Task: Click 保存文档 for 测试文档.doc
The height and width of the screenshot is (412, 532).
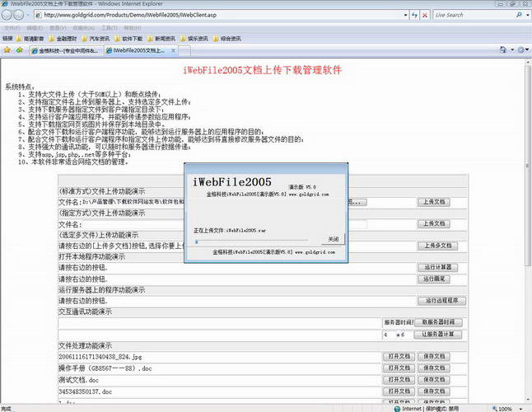Action: pos(434,380)
